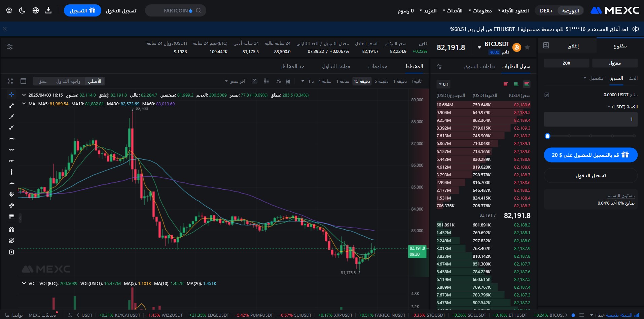
Task: Select إغلاق close position tab
Action: [x=573, y=46]
